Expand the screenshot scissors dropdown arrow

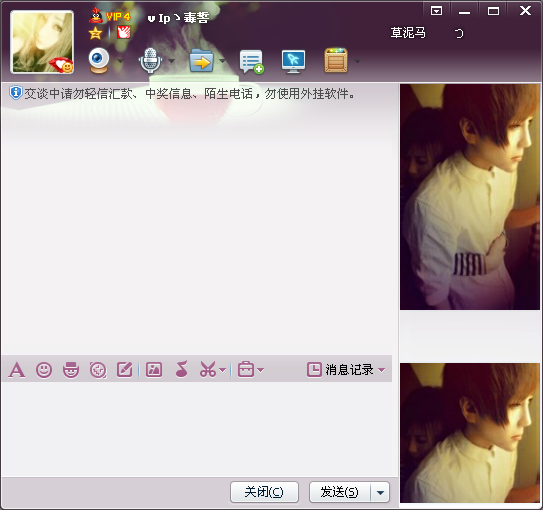(222, 370)
